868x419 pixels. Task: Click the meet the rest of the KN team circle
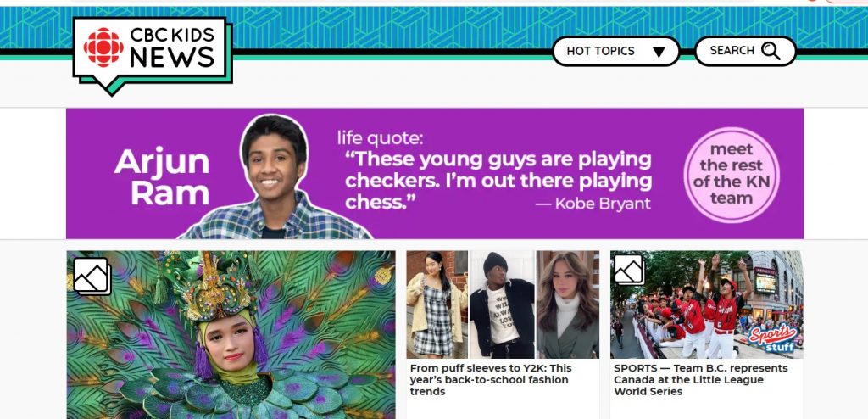[732, 175]
